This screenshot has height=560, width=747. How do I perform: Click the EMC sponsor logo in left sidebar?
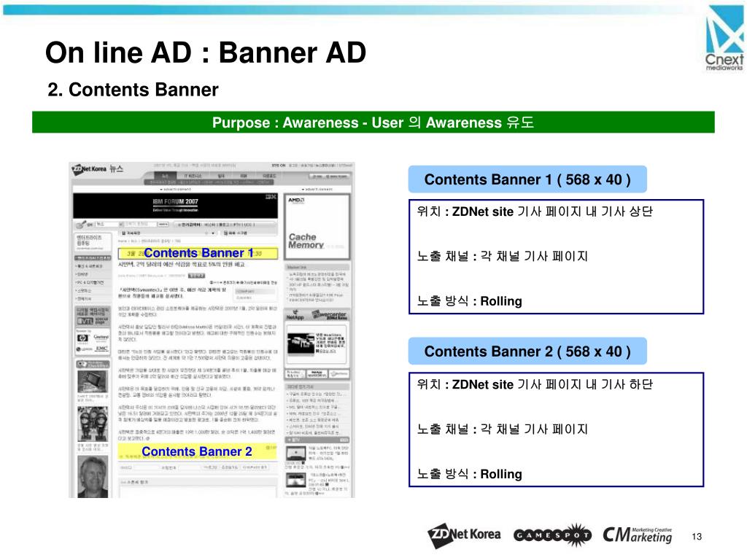pyautogui.click(x=101, y=349)
